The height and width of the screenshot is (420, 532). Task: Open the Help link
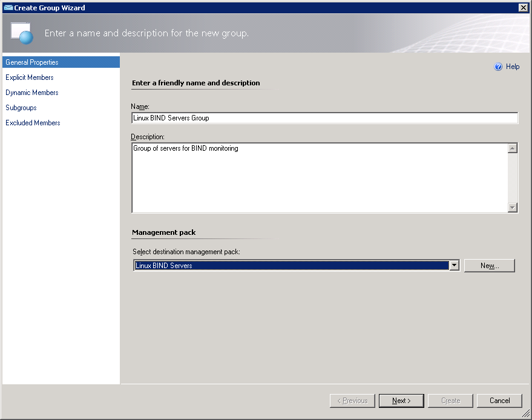[513, 67]
